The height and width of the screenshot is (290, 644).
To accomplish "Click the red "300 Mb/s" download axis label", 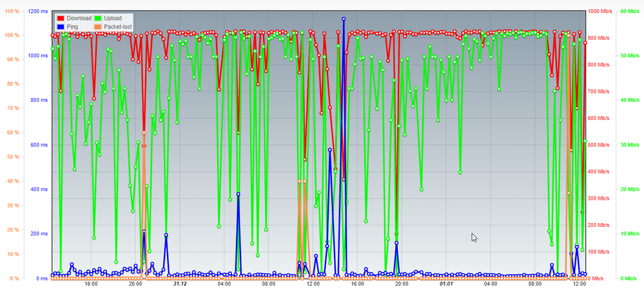I will click(x=599, y=198).
